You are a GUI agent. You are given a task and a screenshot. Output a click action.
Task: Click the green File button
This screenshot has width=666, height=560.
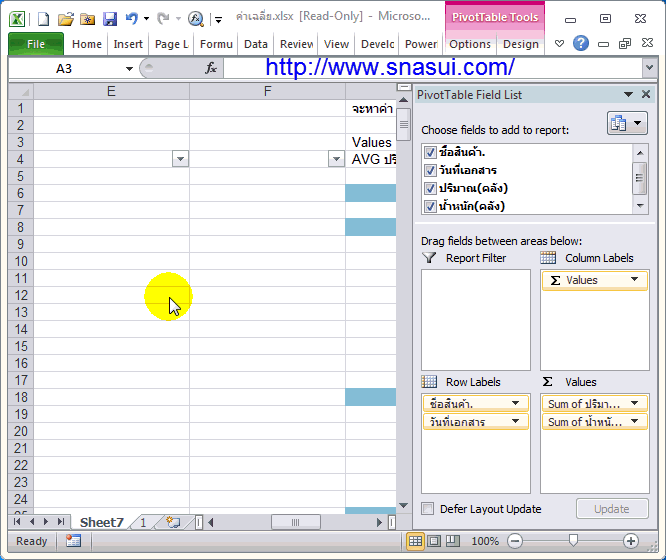(36, 44)
